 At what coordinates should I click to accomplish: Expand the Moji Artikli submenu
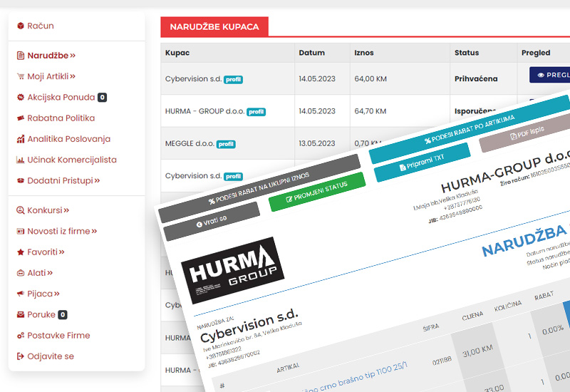pyautogui.click(x=51, y=76)
